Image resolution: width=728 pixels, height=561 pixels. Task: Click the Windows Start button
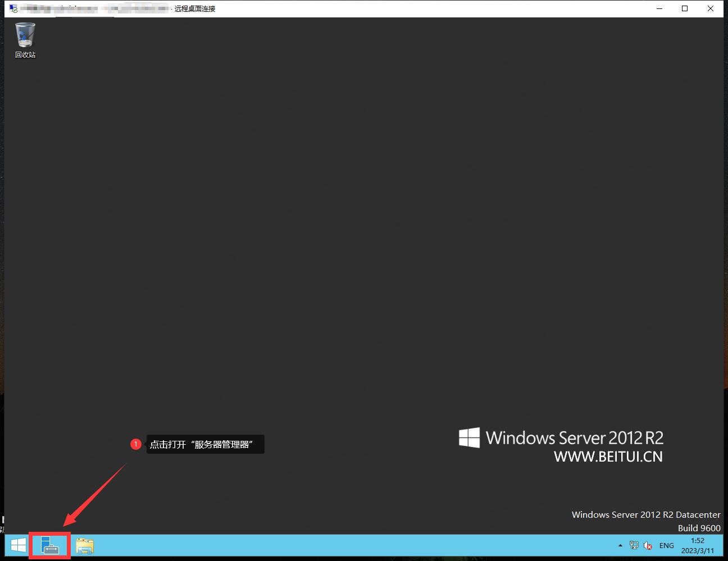[x=19, y=545]
